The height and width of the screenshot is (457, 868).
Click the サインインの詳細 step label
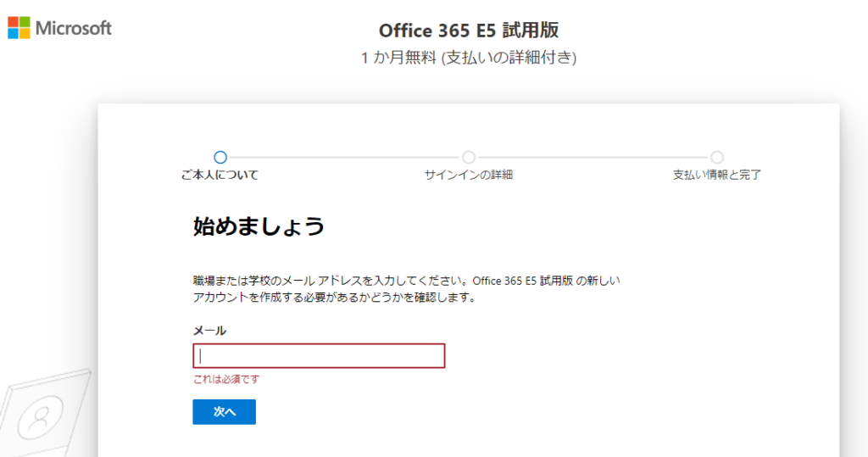click(468, 175)
